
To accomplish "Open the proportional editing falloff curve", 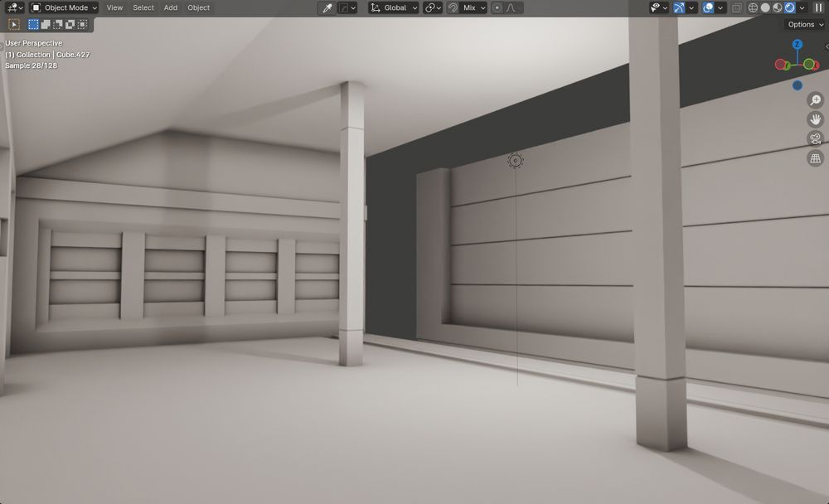I will [x=513, y=7].
